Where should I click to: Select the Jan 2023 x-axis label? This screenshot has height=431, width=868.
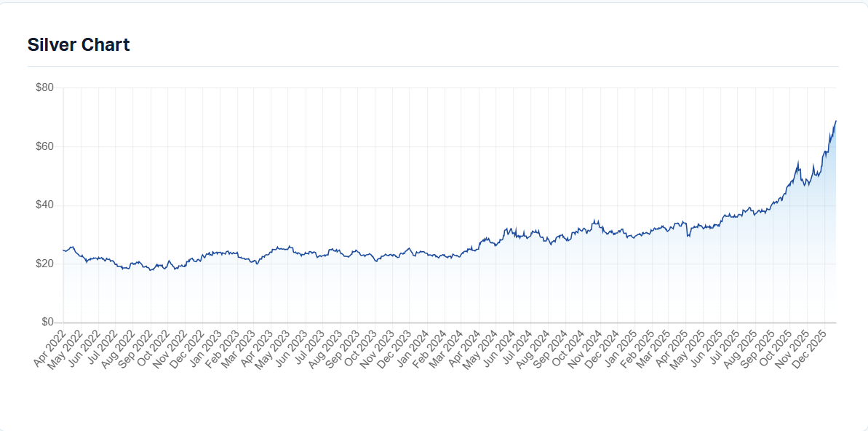(x=204, y=348)
